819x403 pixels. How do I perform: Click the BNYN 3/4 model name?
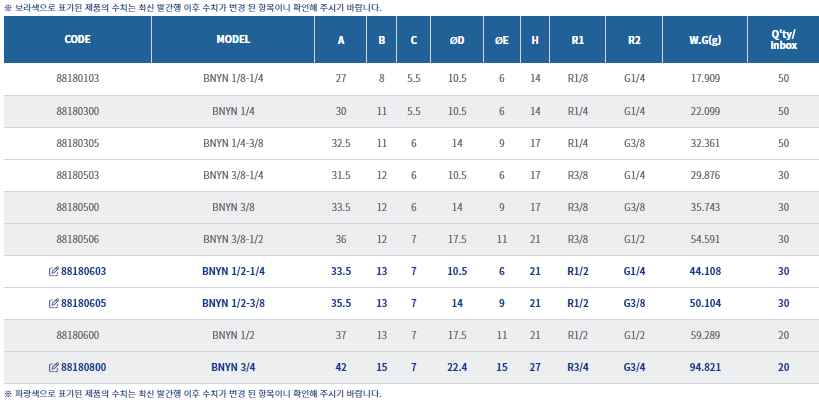coord(233,368)
